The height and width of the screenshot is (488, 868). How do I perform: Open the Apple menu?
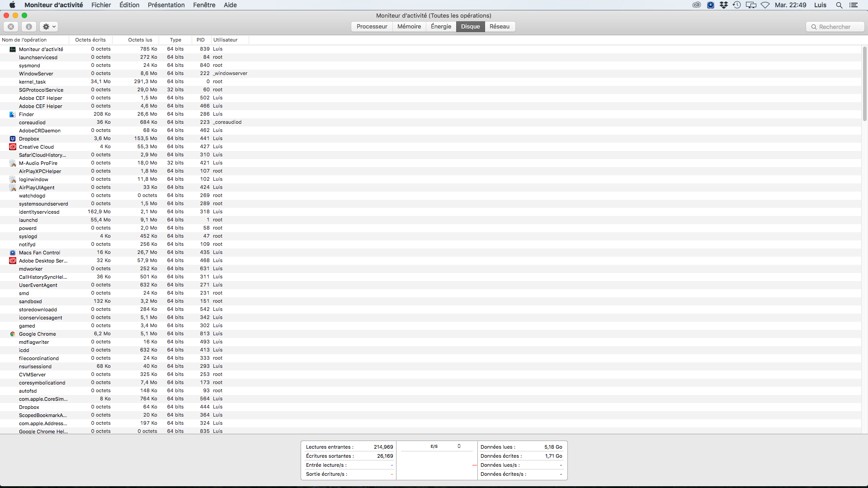(12, 5)
